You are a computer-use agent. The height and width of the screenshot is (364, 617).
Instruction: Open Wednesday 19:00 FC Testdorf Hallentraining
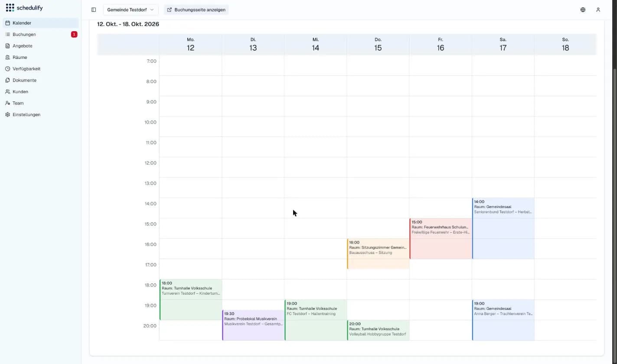(x=316, y=320)
